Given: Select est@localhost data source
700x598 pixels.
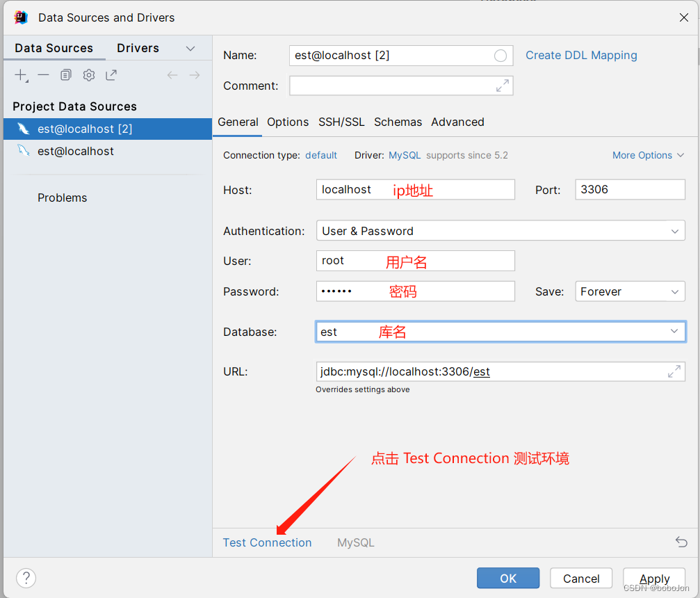Looking at the screenshot, I should pyautogui.click(x=108, y=151).
